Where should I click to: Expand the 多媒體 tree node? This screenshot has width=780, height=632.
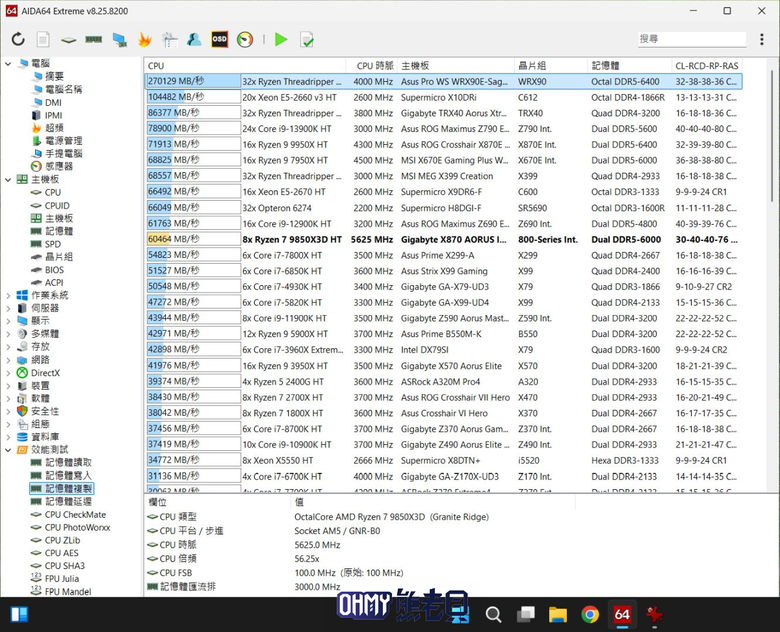(x=8, y=334)
